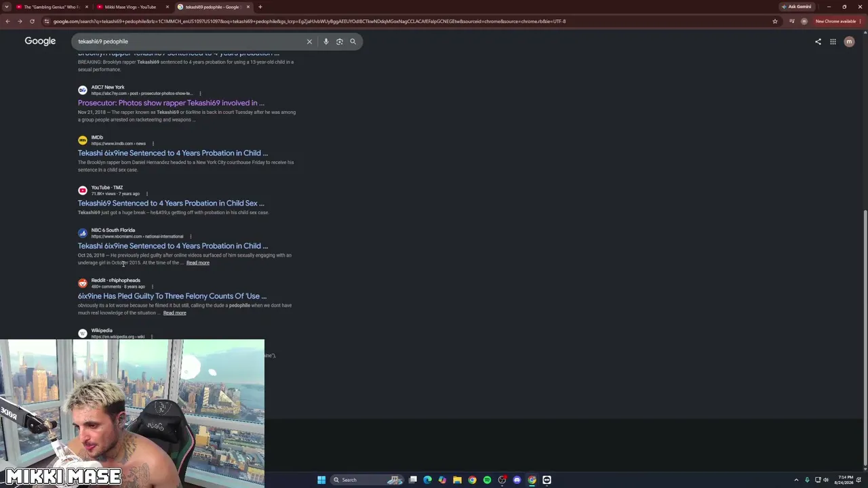Submit search with the magnifier icon
The width and height of the screenshot is (868, 488).
click(x=353, y=41)
